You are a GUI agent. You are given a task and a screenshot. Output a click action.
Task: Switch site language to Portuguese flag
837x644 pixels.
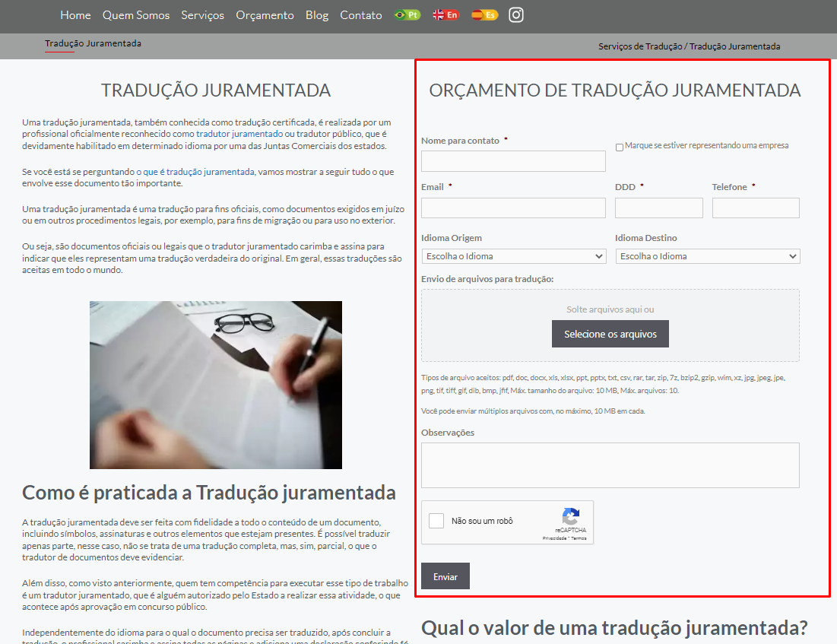click(407, 15)
